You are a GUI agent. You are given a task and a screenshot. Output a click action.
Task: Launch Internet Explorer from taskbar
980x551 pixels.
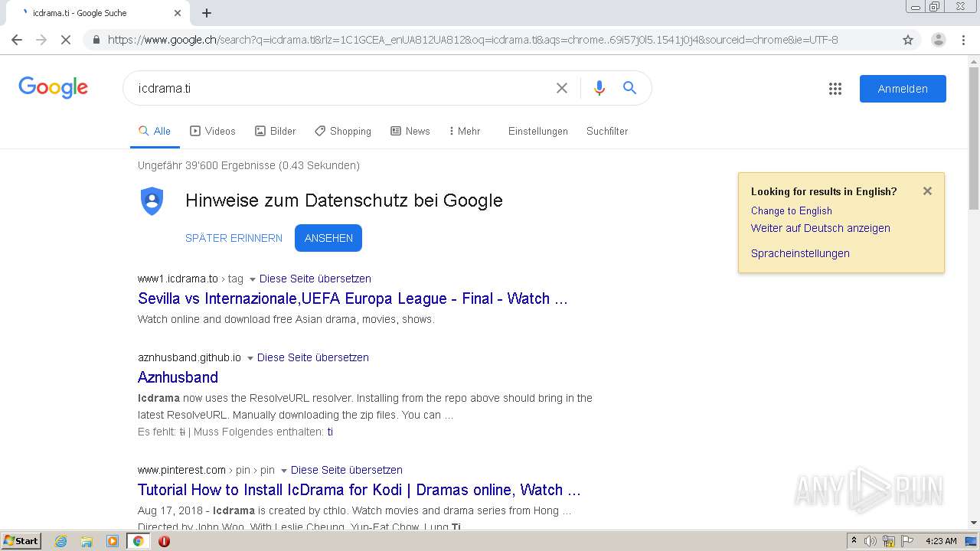[61, 541]
